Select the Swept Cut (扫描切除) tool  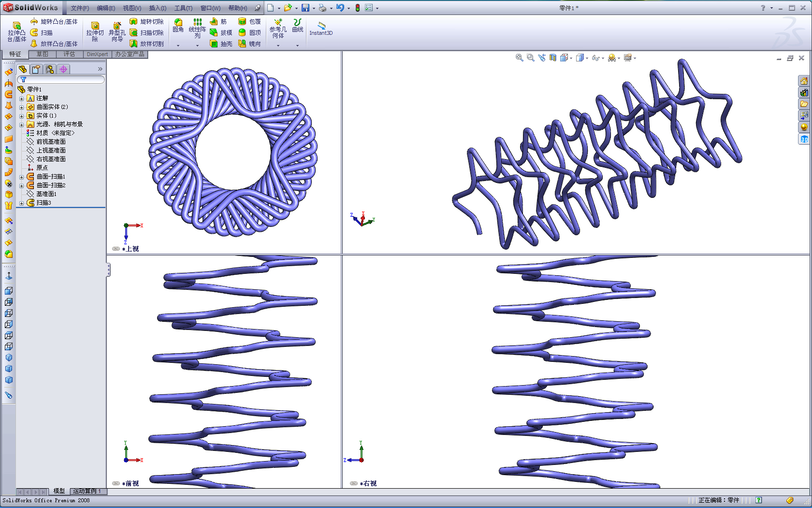click(147, 33)
